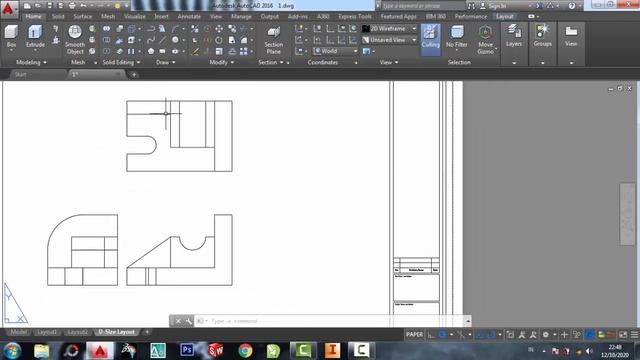The height and width of the screenshot is (360, 640).
Task: Click the Solid Union icon
Action: pyautogui.click(x=107, y=29)
